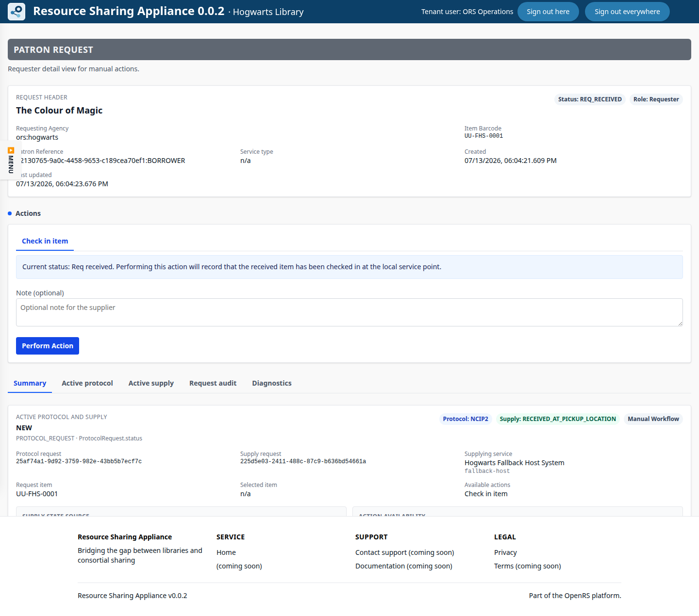
Task: Click Documentation (coming soon) link
Action: click(x=404, y=566)
